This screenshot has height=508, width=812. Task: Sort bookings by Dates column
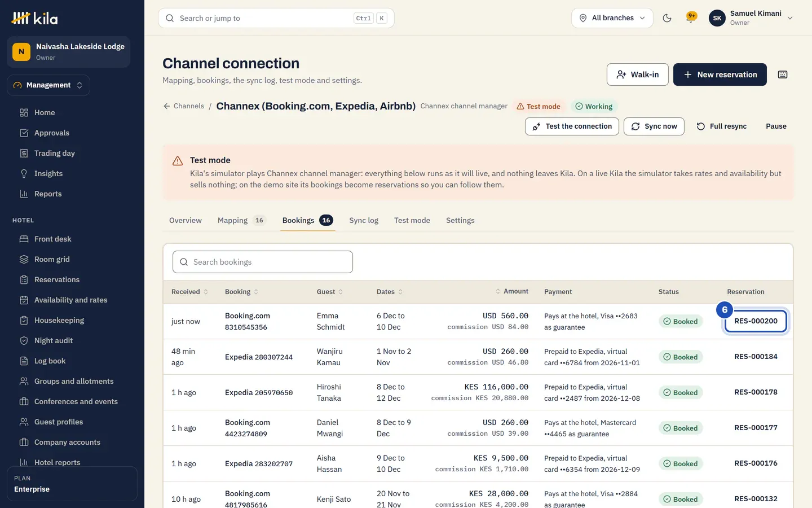point(390,292)
